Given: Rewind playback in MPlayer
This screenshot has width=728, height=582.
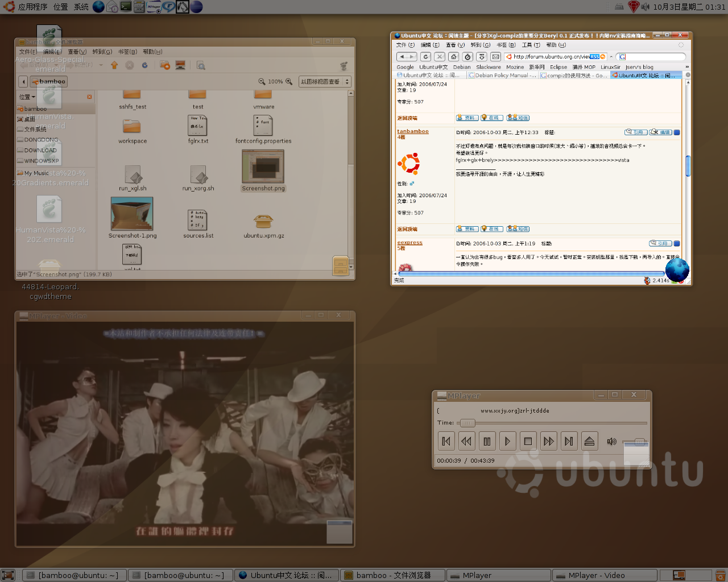Looking at the screenshot, I should (x=466, y=441).
